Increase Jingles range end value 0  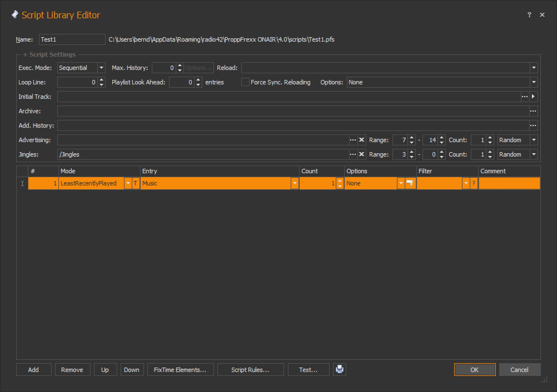click(x=442, y=152)
